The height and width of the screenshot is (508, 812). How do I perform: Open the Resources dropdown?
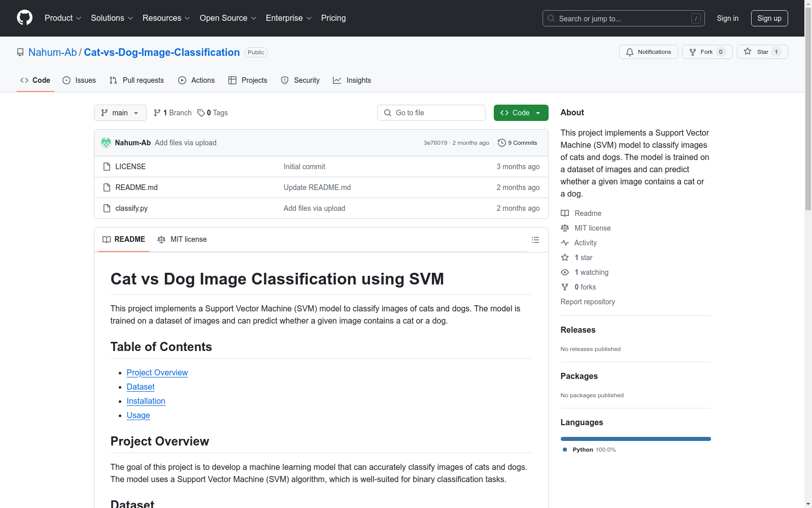pos(166,18)
